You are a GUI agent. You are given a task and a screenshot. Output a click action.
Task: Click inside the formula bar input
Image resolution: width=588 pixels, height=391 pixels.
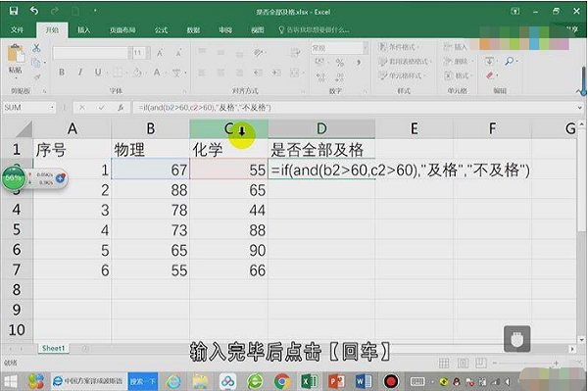click(353, 108)
